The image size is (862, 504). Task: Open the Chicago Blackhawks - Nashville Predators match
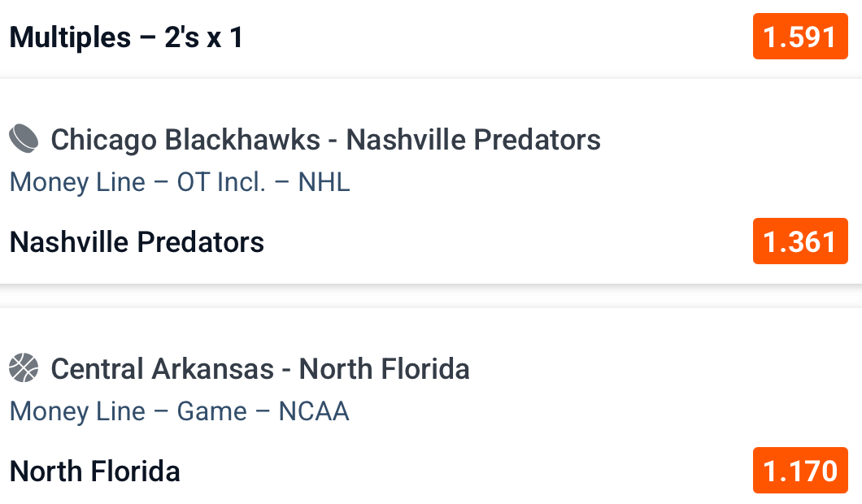pos(325,140)
